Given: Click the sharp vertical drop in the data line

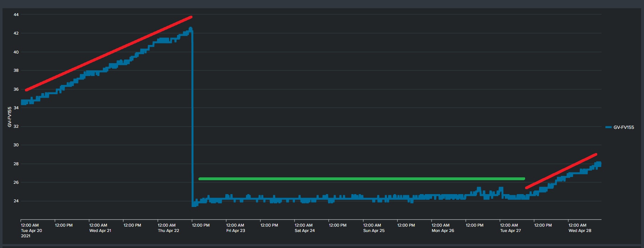Looking at the screenshot, I should (x=192, y=118).
